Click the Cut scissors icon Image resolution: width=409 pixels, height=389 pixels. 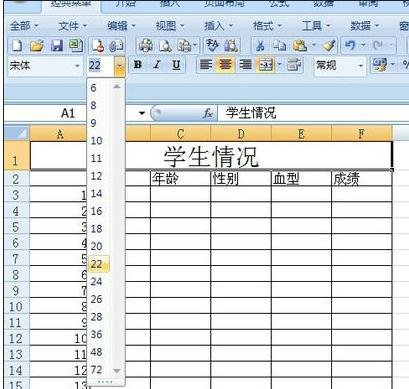(x=260, y=46)
